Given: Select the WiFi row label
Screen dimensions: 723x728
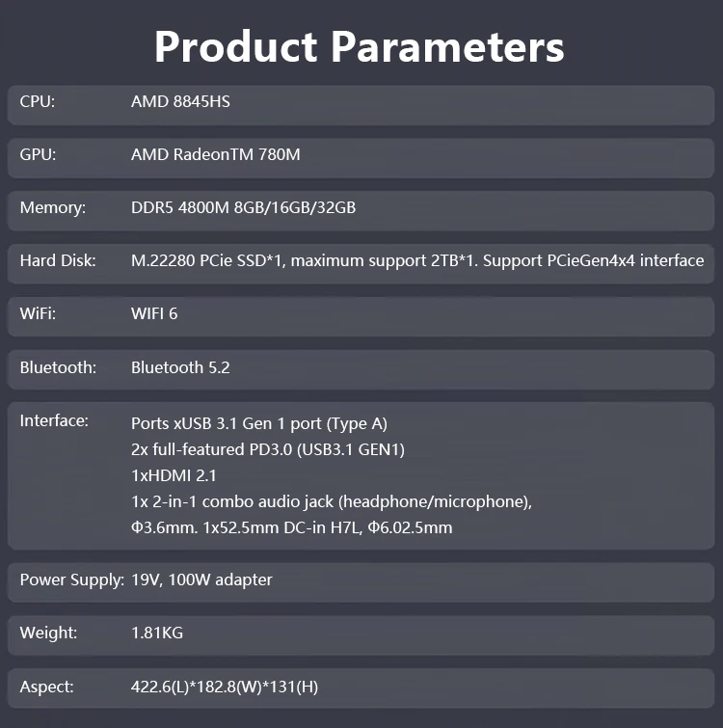Looking at the screenshot, I should pyautogui.click(x=38, y=313).
